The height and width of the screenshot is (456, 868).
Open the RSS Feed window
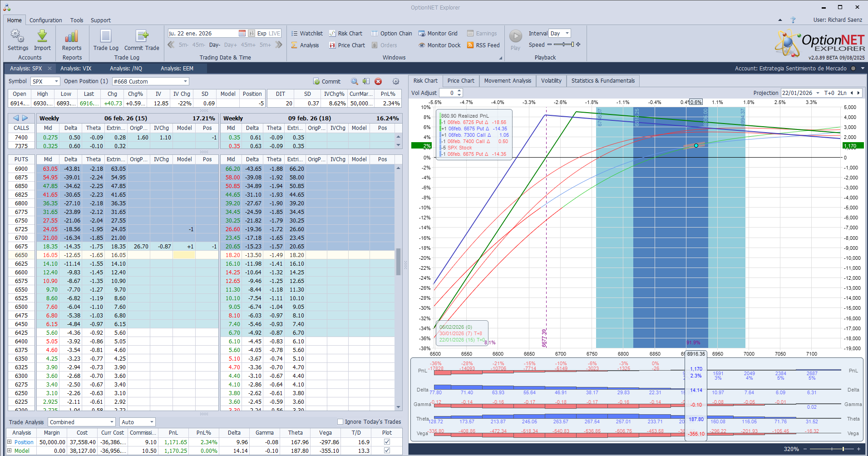click(483, 45)
